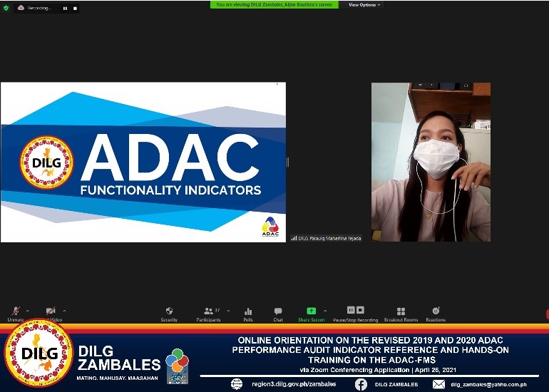Click the dilg_zambales@yahoo.com.ph email address
549x392 pixels.
489,384
